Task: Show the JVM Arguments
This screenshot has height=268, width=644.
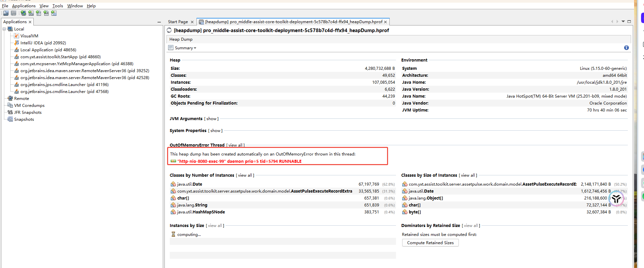Action: pos(211,119)
